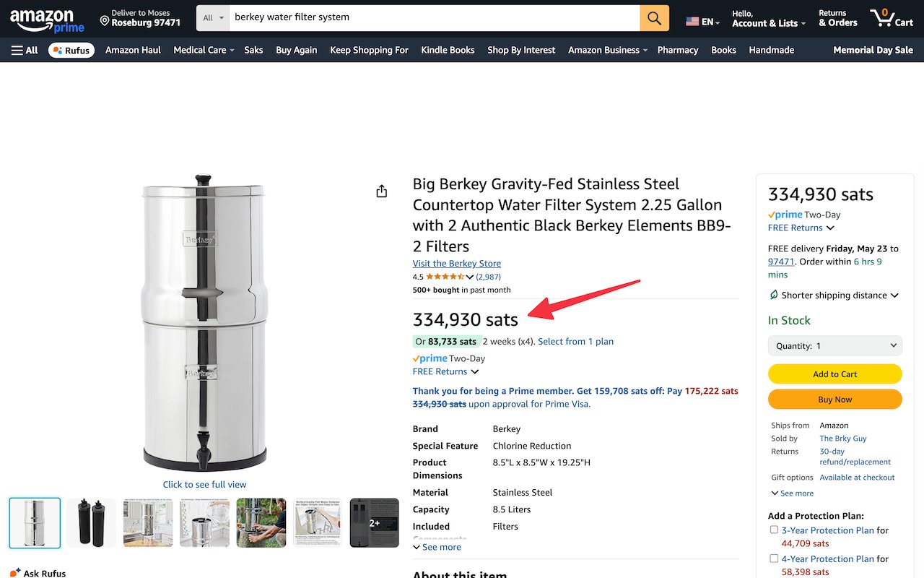Click the orange search magnifier button
924x578 pixels.
pos(654,18)
